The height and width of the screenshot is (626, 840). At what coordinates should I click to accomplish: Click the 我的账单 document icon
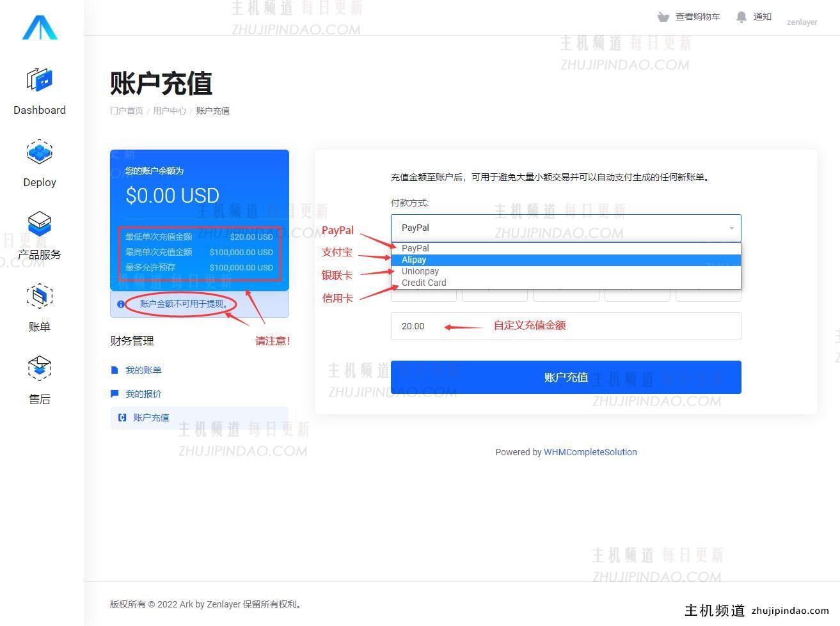[115, 370]
